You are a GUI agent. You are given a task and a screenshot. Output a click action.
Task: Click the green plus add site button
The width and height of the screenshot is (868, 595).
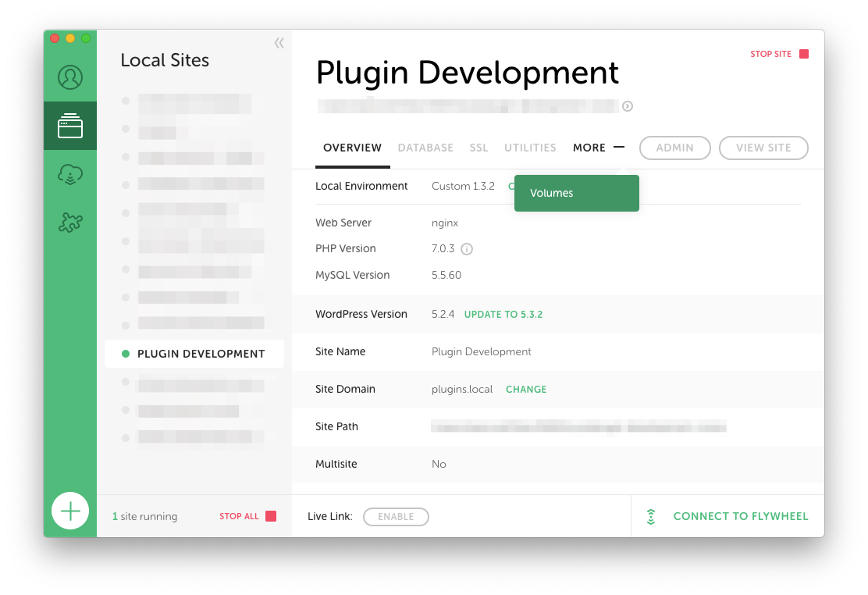point(70,511)
